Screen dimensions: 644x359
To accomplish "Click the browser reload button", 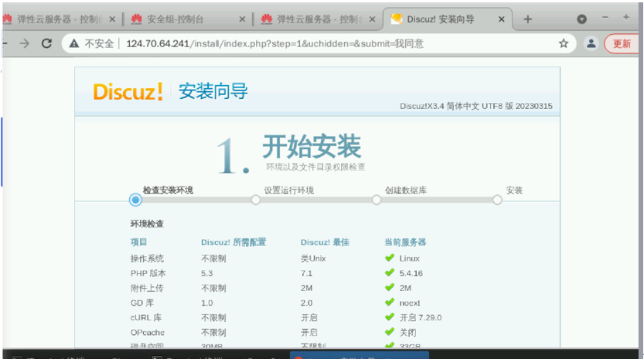I will coord(46,44).
